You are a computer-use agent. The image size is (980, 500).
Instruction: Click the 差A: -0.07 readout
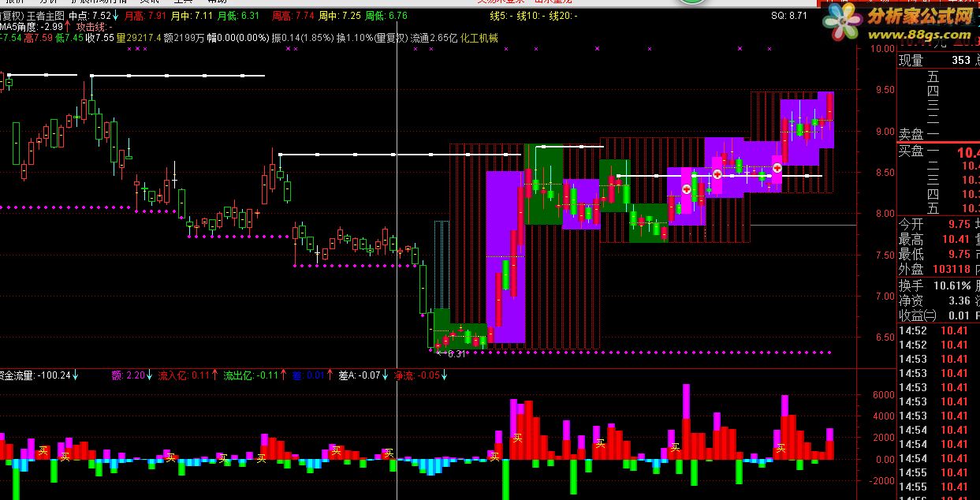click(360, 375)
